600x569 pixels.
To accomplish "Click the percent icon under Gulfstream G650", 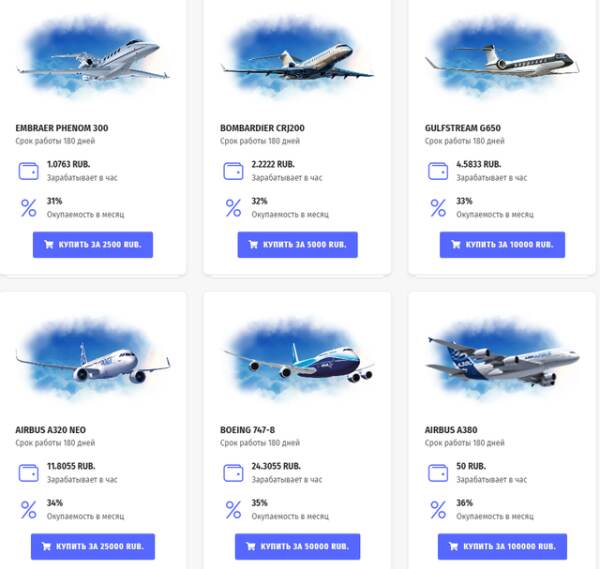I will [x=438, y=208].
